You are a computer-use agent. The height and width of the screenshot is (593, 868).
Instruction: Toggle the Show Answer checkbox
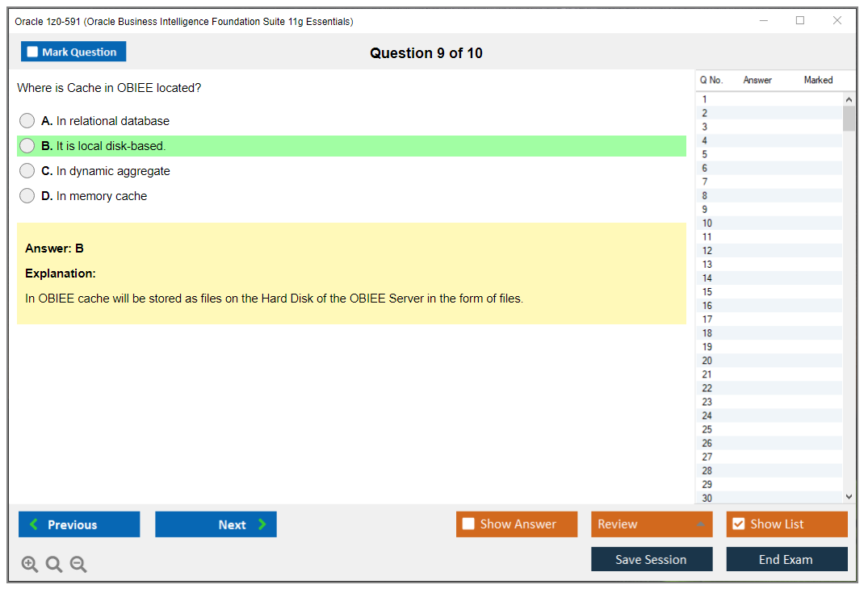point(469,524)
